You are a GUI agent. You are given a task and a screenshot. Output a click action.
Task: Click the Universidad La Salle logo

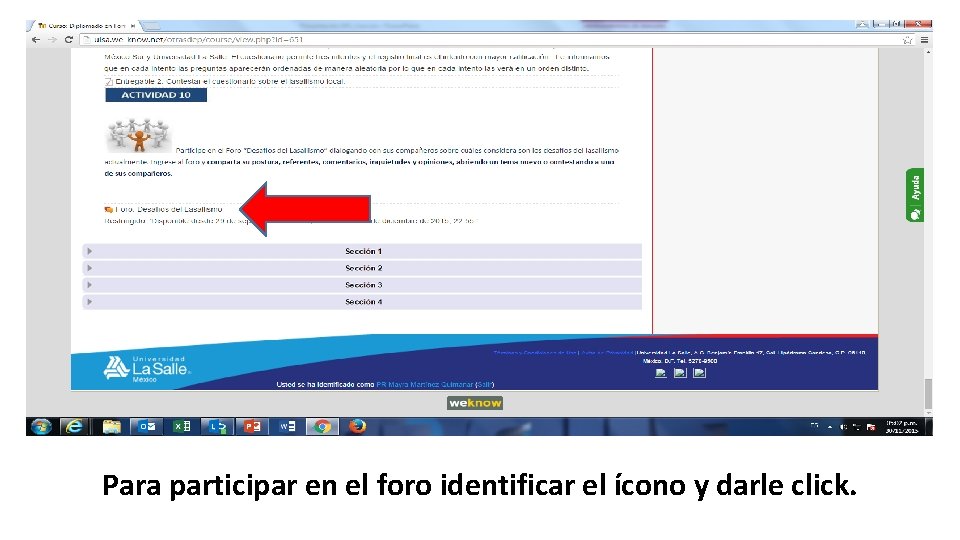147,369
